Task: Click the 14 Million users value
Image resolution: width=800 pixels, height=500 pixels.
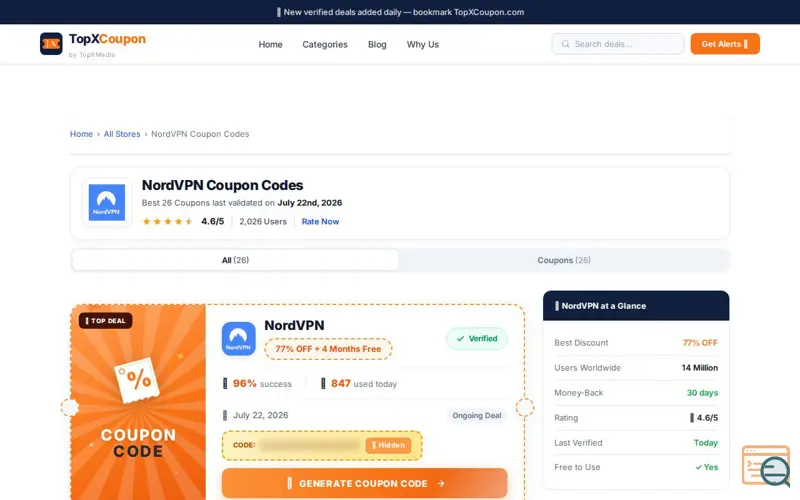Action: pyautogui.click(x=699, y=368)
